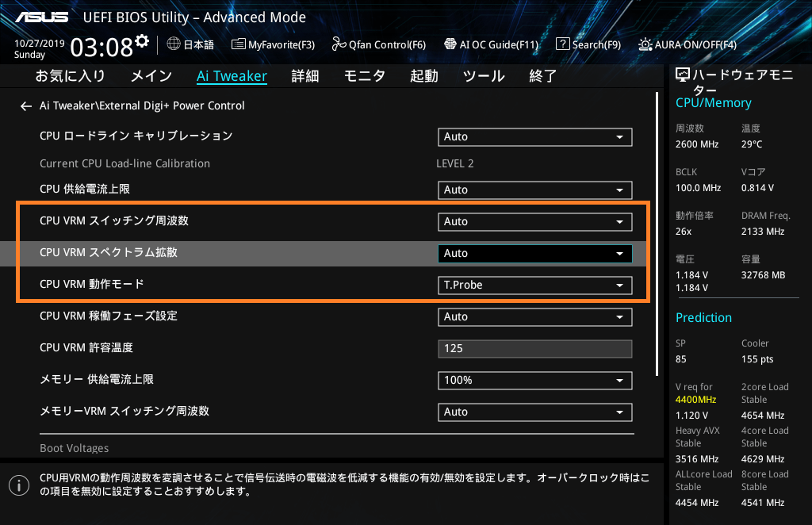Image resolution: width=812 pixels, height=525 pixels.
Task: Toggle AURA ON/OFF(F4)
Action: click(x=688, y=44)
